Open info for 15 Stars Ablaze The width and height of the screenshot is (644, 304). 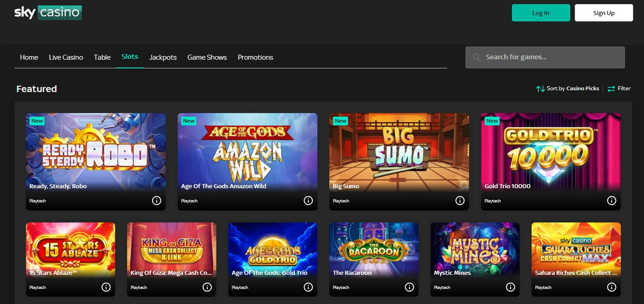(106, 287)
